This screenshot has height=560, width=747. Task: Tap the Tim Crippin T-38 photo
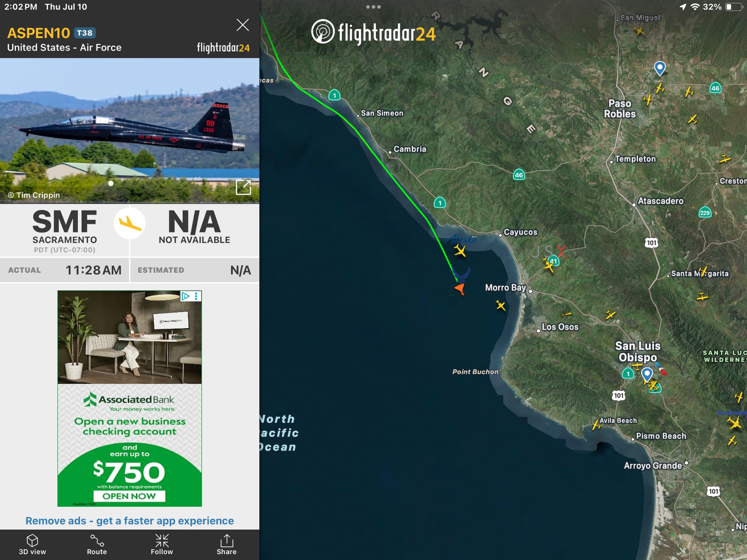(x=130, y=130)
